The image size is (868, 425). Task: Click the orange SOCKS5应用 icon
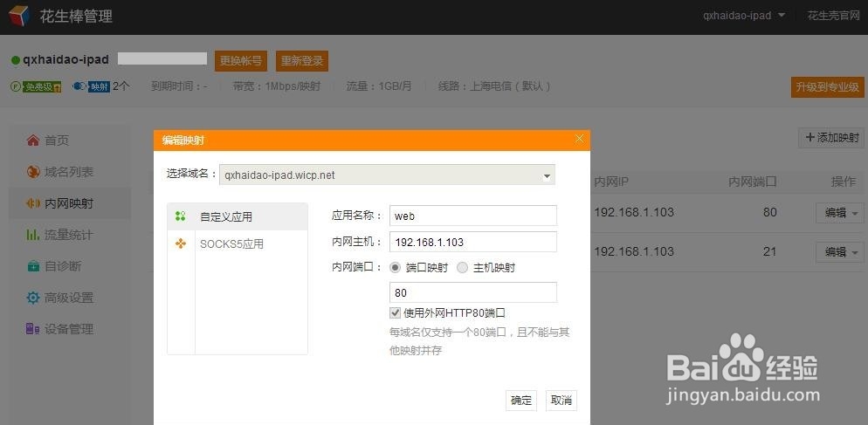[181, 243]
